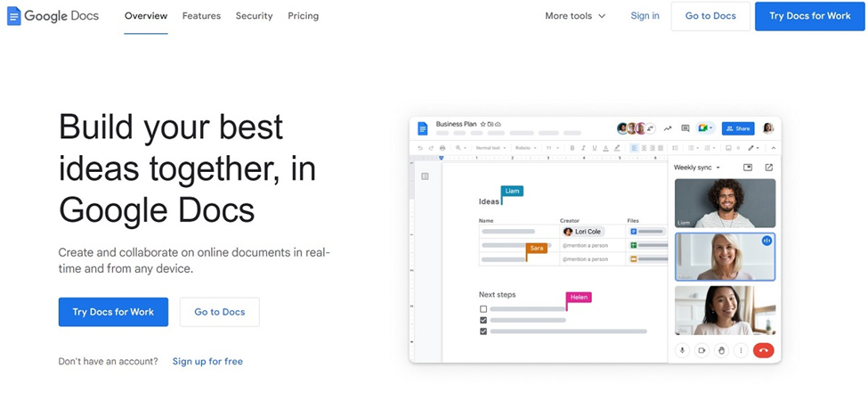The width and height of the screenshot is (868, 401).
Task: Open the Google Meet icon in document header
Action: coord(704,128)
